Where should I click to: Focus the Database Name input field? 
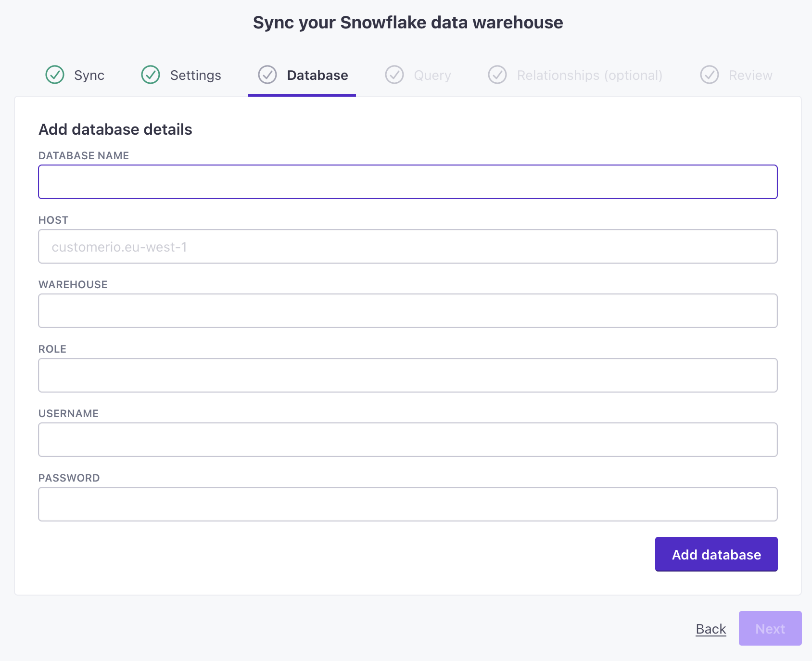tap(408, 182)
